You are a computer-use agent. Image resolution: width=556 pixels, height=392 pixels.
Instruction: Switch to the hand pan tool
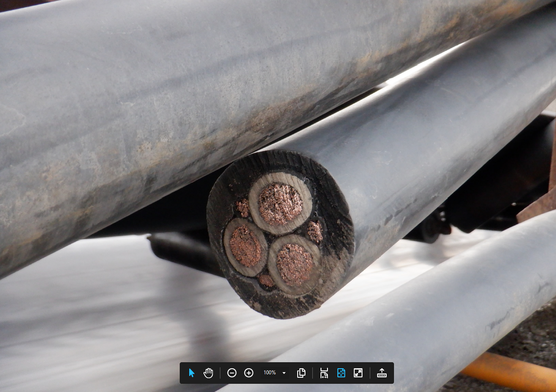pyautogui.click(x=209, y=373)
